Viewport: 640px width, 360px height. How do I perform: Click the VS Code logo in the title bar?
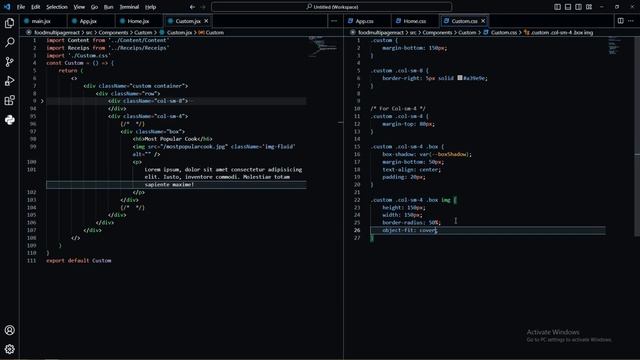tap(7, 7)
